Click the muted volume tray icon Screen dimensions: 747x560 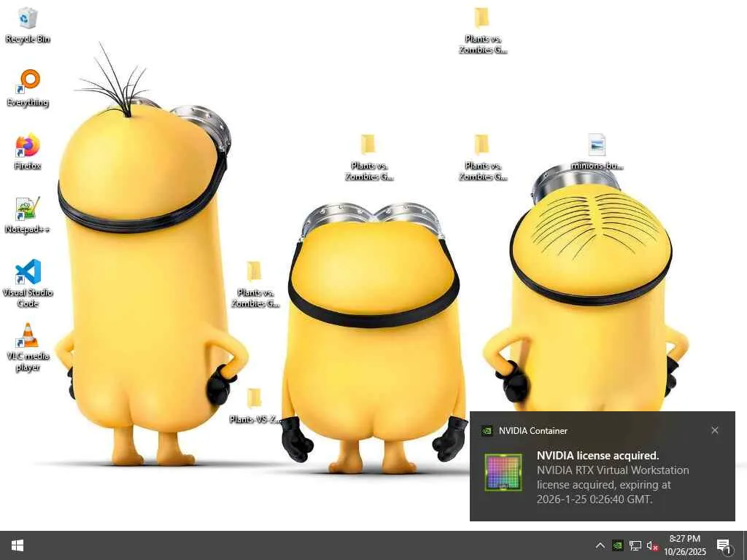pyautogui.click(x=652, y=545)
